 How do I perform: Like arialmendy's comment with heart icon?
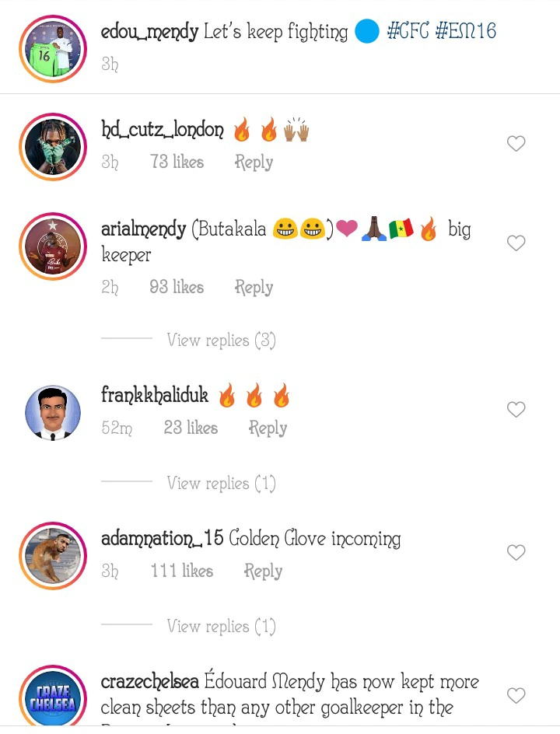tap(516, 243)
